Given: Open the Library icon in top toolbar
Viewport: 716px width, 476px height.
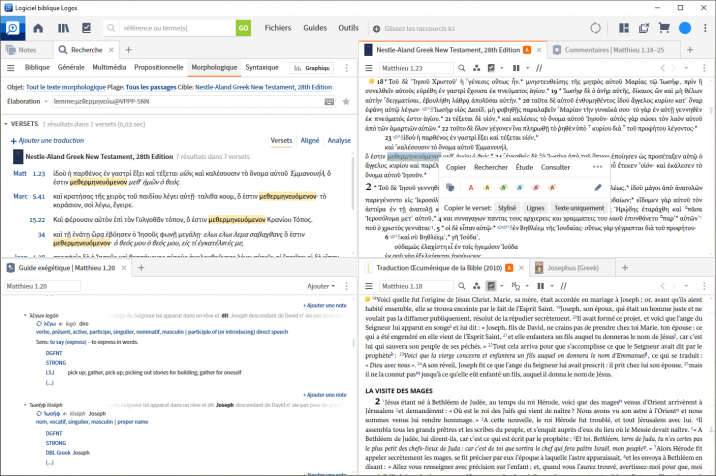Looking at the screenshot, I should click(63, 28).
